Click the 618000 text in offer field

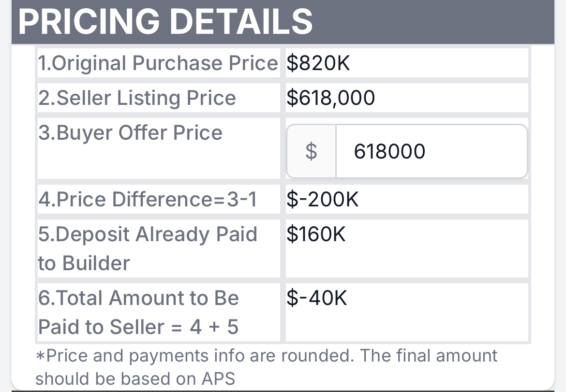coord(389,151)
